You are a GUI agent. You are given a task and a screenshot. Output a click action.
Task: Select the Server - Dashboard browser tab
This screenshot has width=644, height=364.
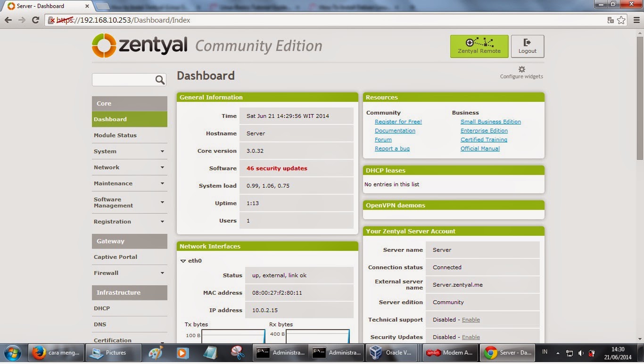(x=49, y=6)
